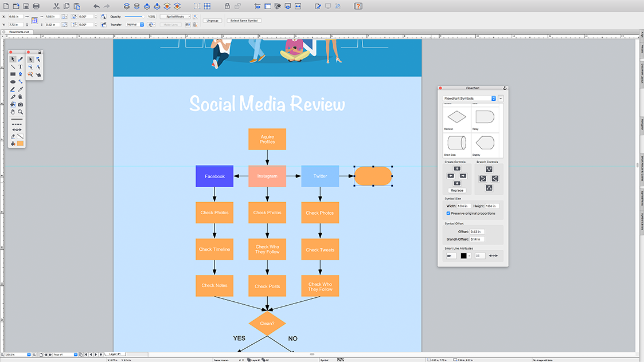The image size is (644, 362).
Task: Click the Copy icon in top toolbar
Action: coord(67,6)
